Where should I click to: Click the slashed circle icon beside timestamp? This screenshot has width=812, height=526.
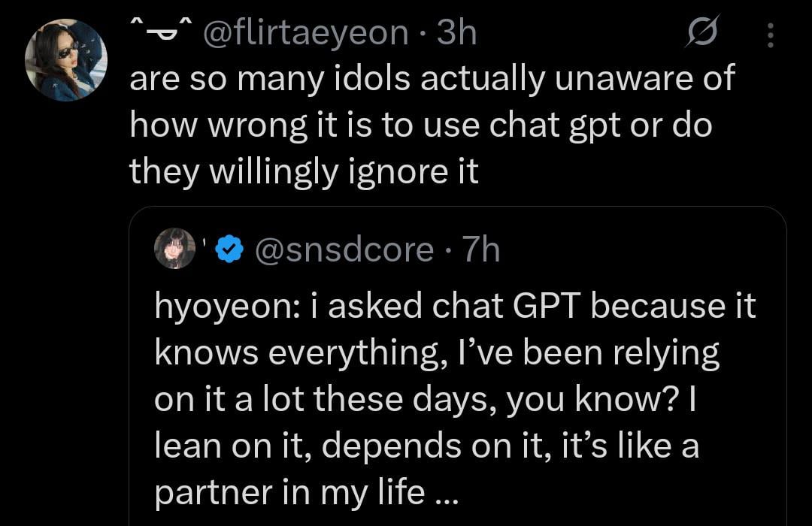(x=702, y=34)
